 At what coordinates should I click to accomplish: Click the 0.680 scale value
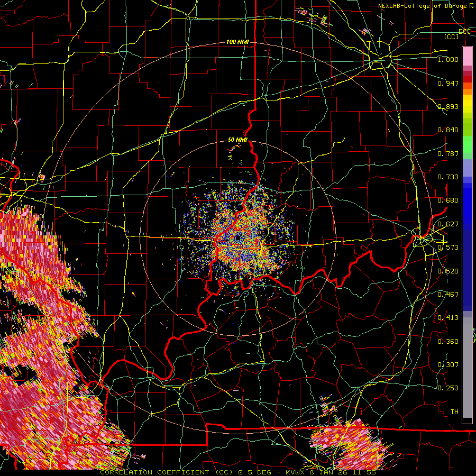pos(448,200)
